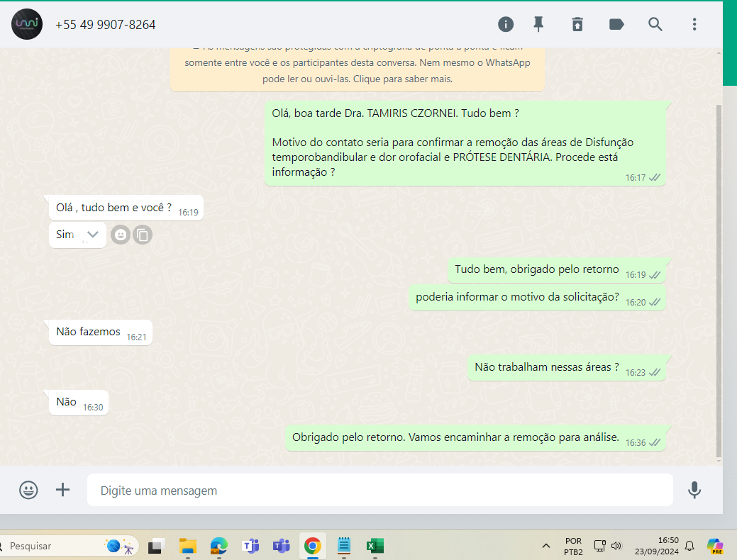Select 'poderia informar o motivo da solicitação?' message
This screenshot has height=560, width=737.
537,298
